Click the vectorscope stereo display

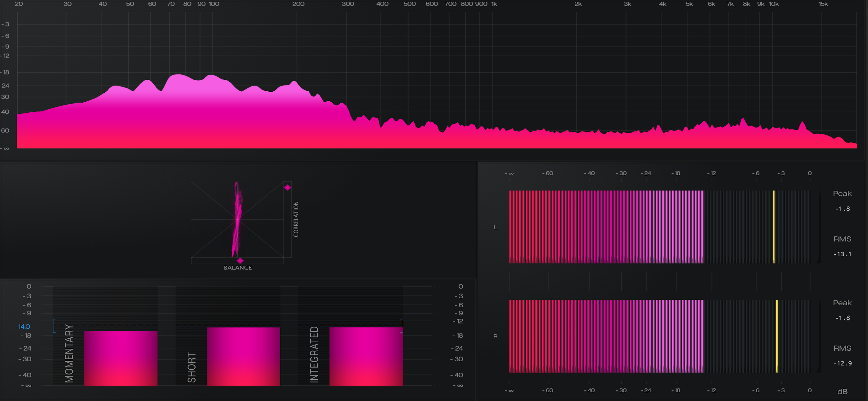(x=238, y=219)
